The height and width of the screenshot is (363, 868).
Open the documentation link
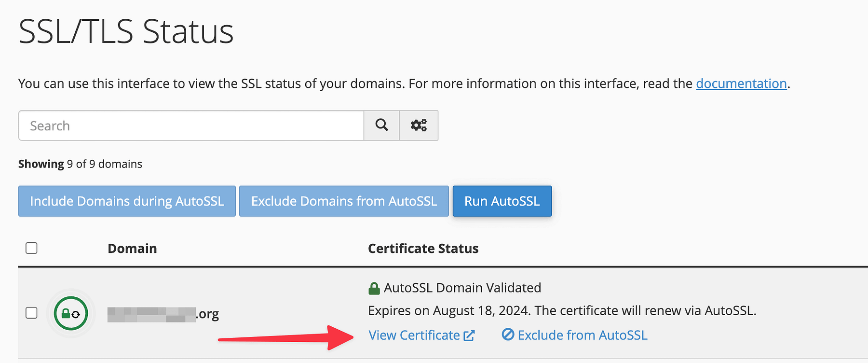coord(741,84)
